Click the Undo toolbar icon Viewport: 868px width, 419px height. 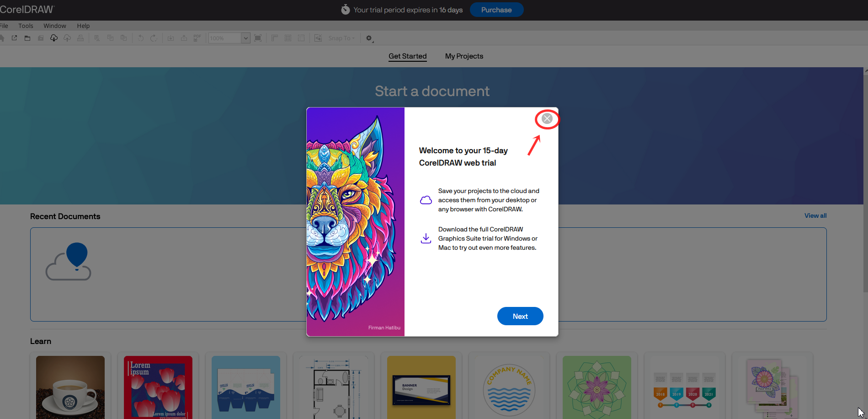141,38
